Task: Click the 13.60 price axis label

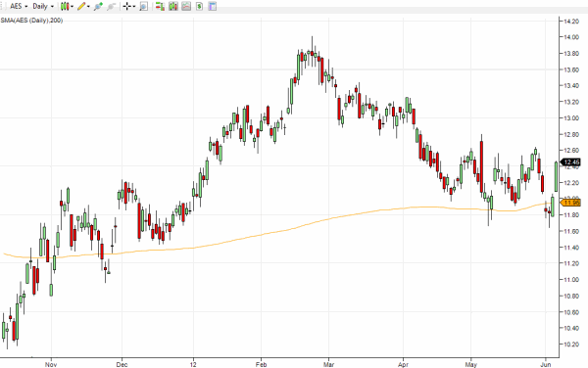Action: point(571,69)
